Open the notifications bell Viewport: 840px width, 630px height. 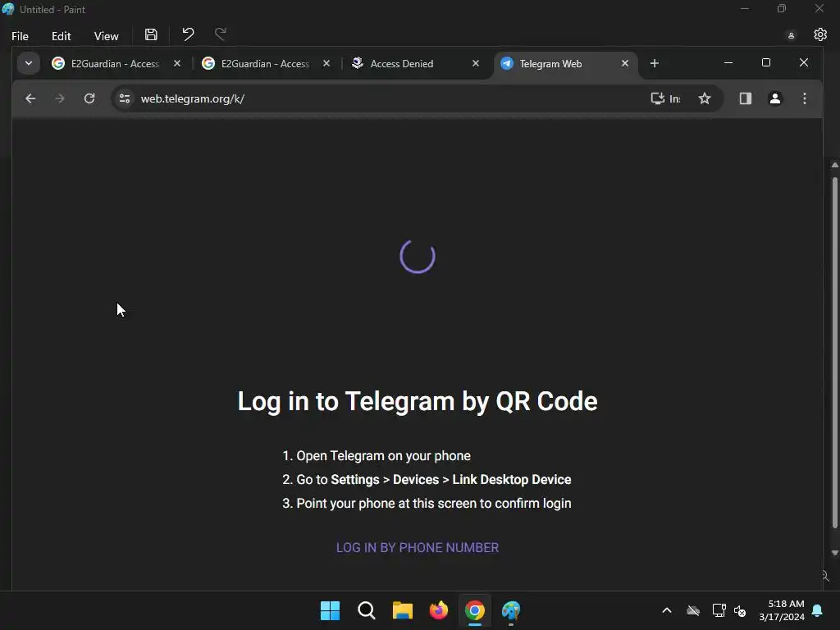click(x=818, y=610)
